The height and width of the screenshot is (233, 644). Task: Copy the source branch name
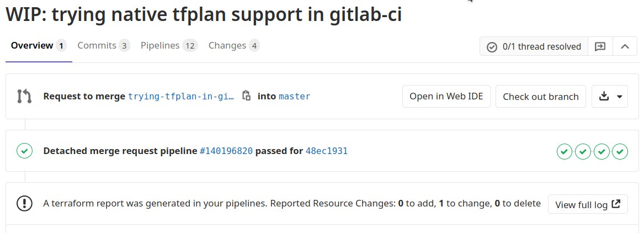pyautogui.click(x=246, y=96)
